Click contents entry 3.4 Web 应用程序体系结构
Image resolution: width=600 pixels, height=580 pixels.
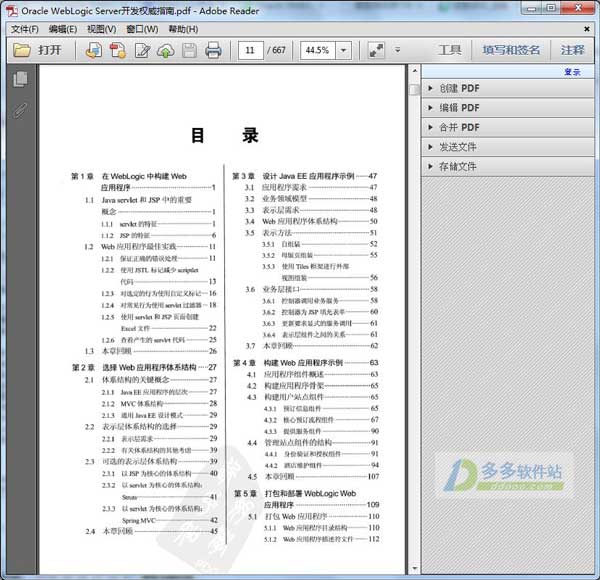tap(311, 222)
